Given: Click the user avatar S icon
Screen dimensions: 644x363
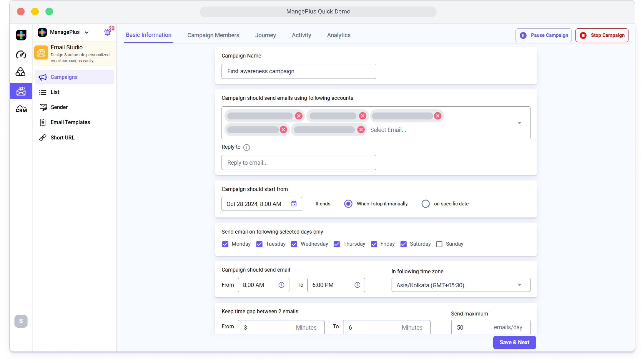Looking at the screenshot, I should pyautogui.click(x=21, y=321).
